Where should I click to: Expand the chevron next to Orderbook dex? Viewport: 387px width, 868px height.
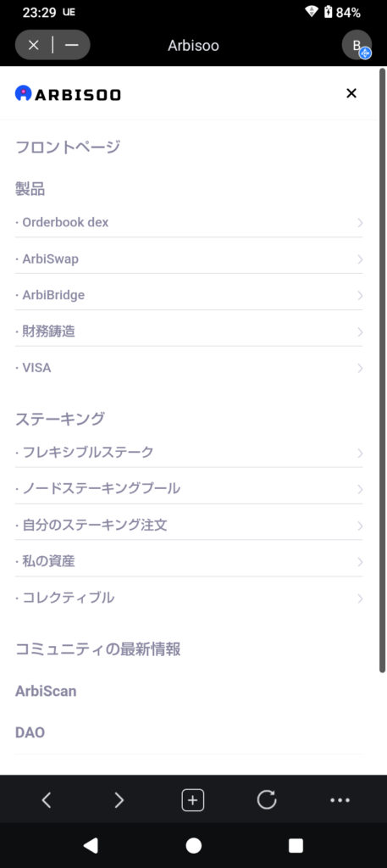[x=360, y=223]
